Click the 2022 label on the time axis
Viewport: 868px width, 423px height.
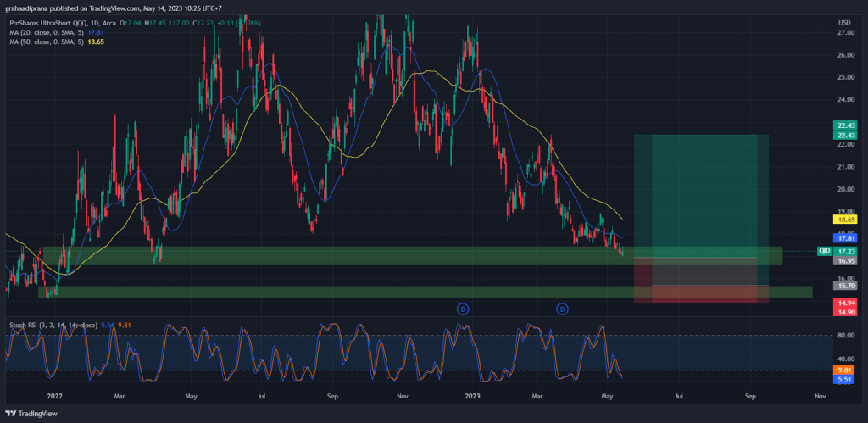click(55, 397)
